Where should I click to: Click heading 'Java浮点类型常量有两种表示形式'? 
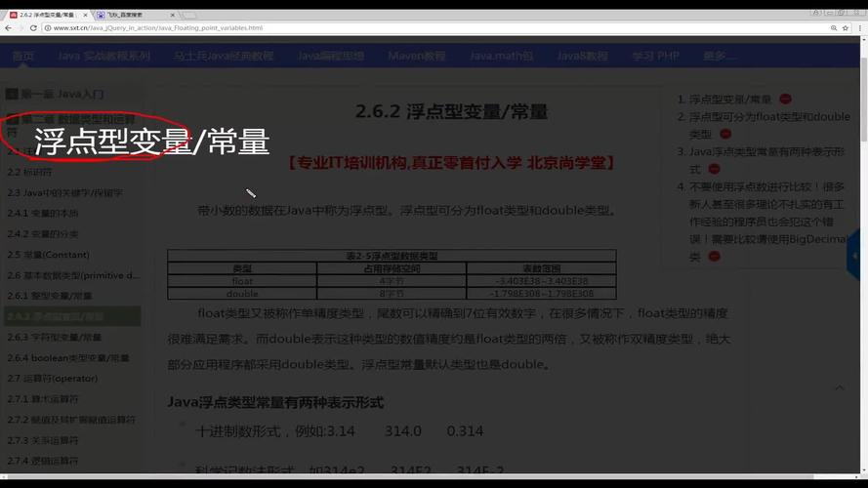point(275,402)
